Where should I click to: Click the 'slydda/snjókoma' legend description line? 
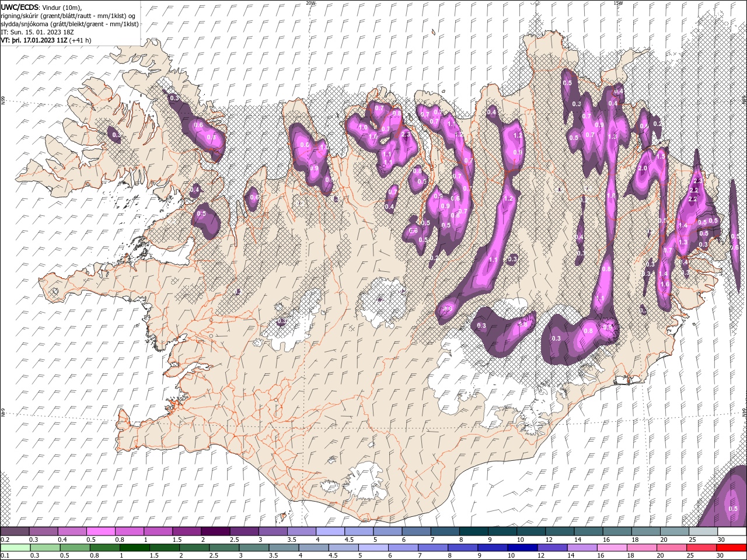coord(70,23)
